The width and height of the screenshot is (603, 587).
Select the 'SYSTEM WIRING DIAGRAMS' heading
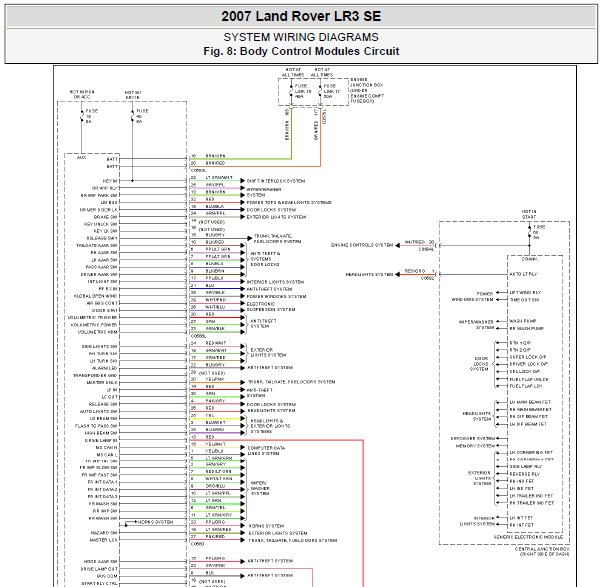pos(301,37)
